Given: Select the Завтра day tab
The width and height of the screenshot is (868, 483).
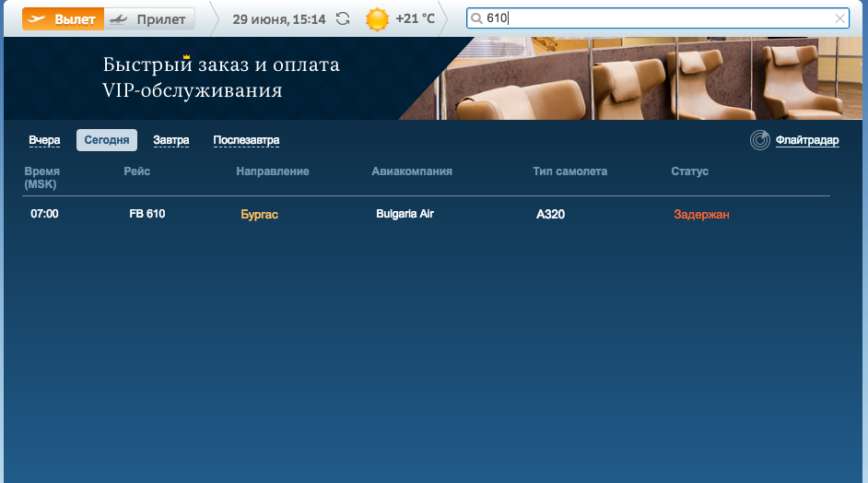Looking at the screenshot, I should point(170,140).
